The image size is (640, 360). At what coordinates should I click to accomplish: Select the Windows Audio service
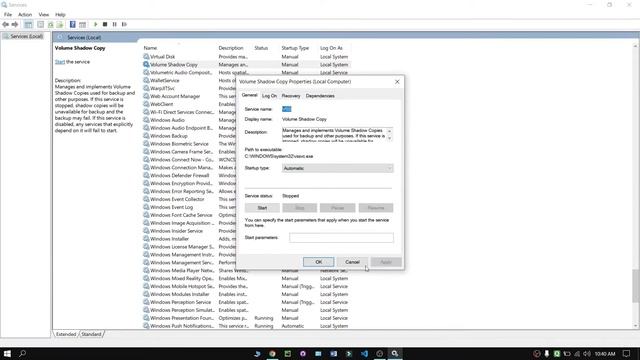click(167, 120)
